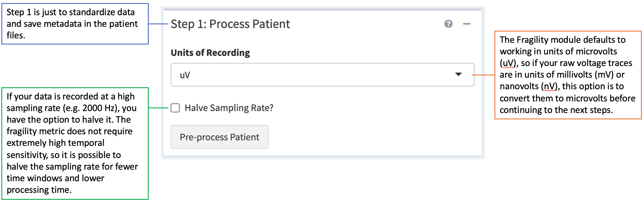The image size is (644, 205).
Task: Enable the Halve Sampling Rate checkbox
Action: (x=175, y=108)
